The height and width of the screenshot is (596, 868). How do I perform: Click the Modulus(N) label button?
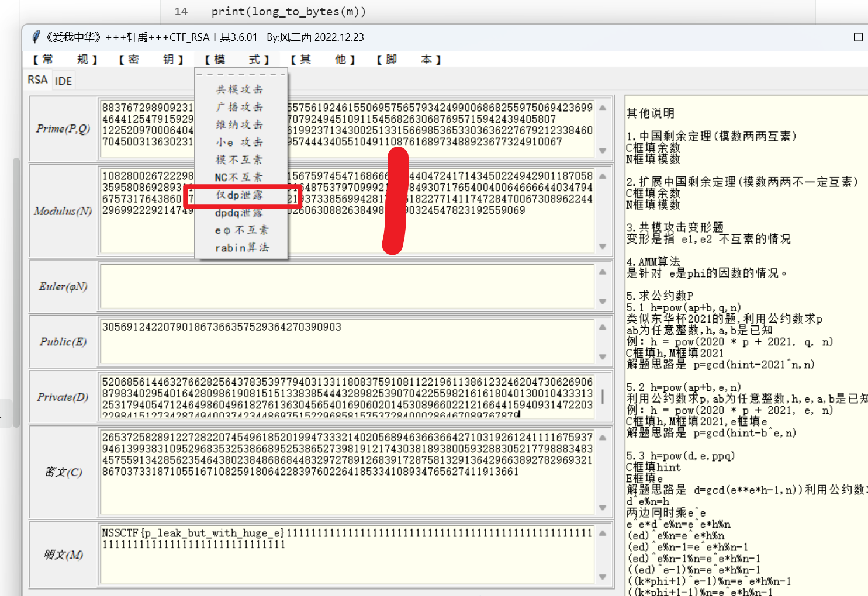(63, 211)
